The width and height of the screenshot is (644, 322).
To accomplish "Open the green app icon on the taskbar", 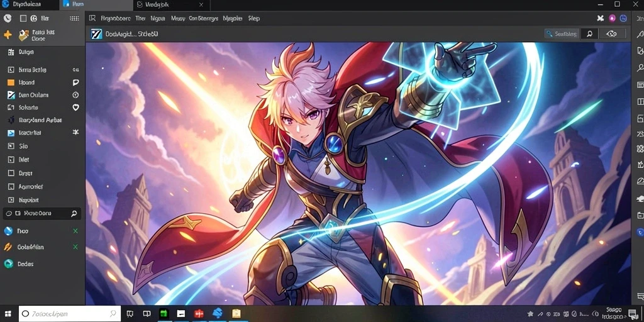I will (x=164, y=314).
